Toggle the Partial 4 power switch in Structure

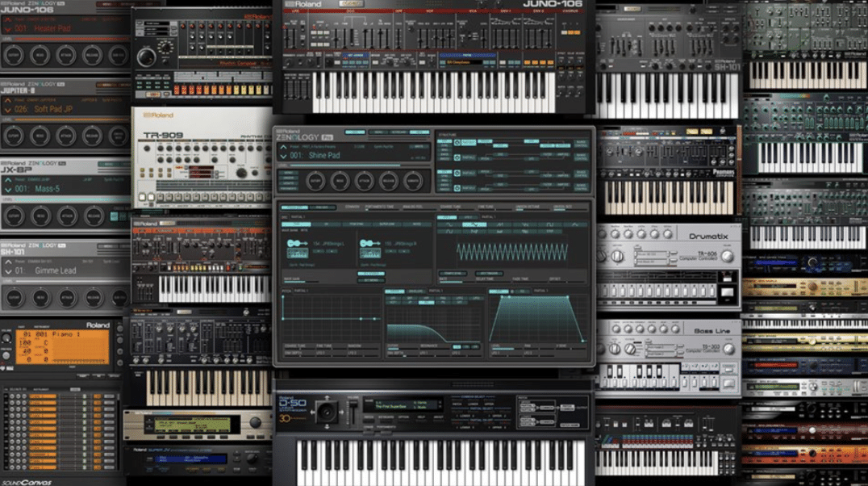click(457, 188)
